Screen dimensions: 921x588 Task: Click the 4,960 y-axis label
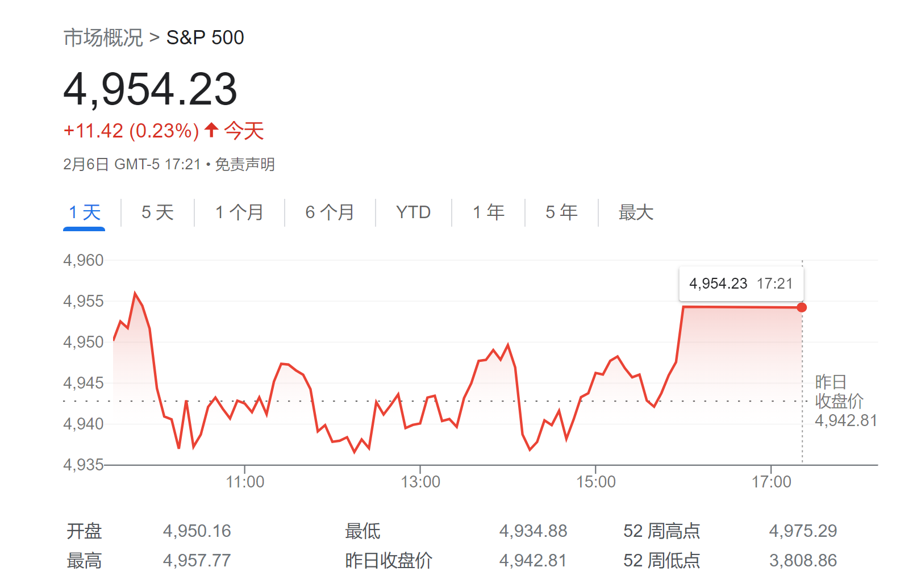coord(84,260)
